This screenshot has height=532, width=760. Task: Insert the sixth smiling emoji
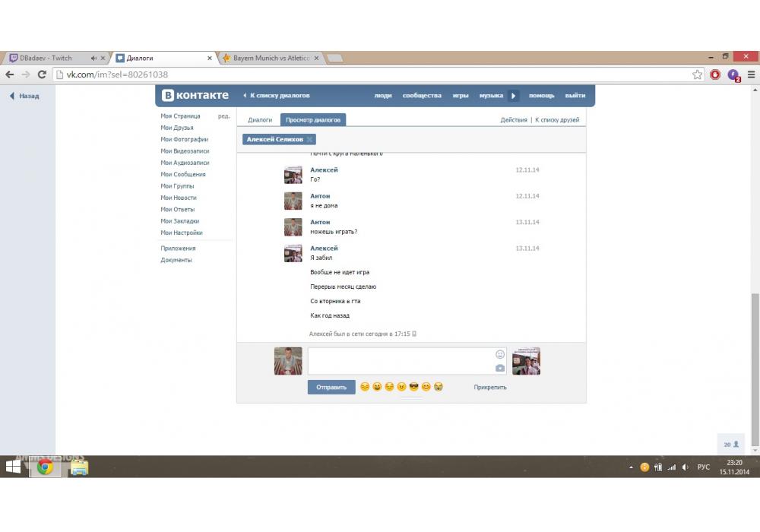pos(426,387)
